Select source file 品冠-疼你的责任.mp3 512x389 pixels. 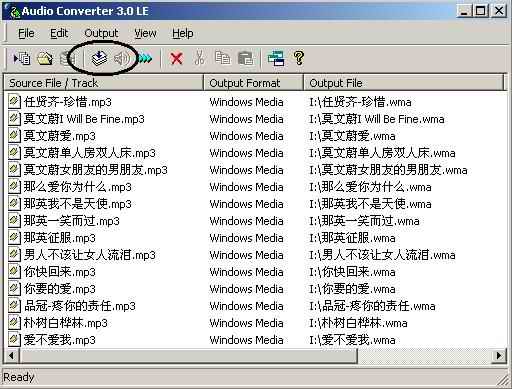(x=80, y=306)
